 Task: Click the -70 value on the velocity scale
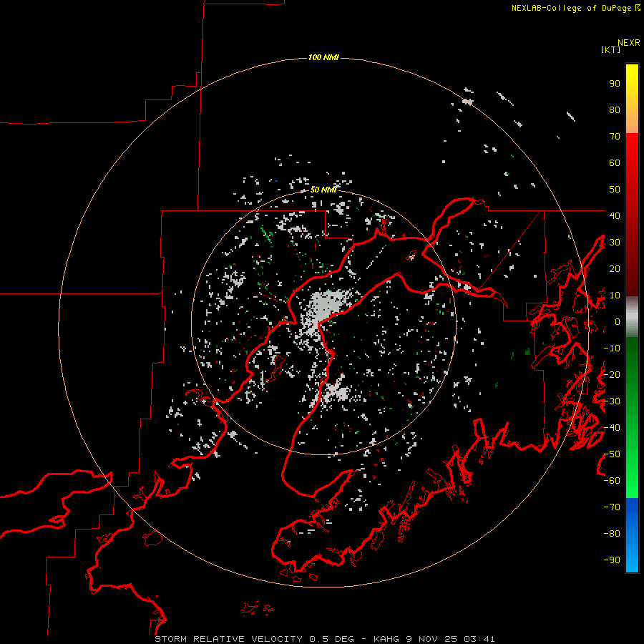tap(612, 507)
